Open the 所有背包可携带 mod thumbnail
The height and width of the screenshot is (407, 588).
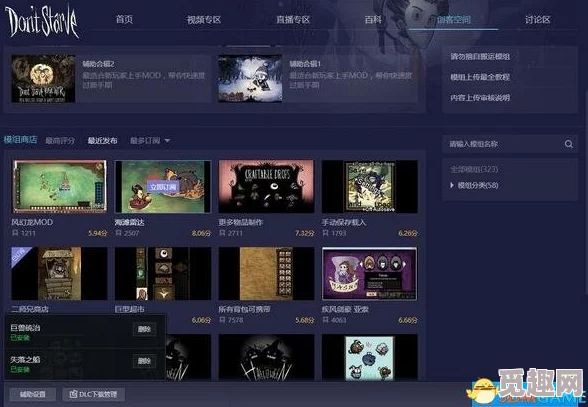coord(266,273)
